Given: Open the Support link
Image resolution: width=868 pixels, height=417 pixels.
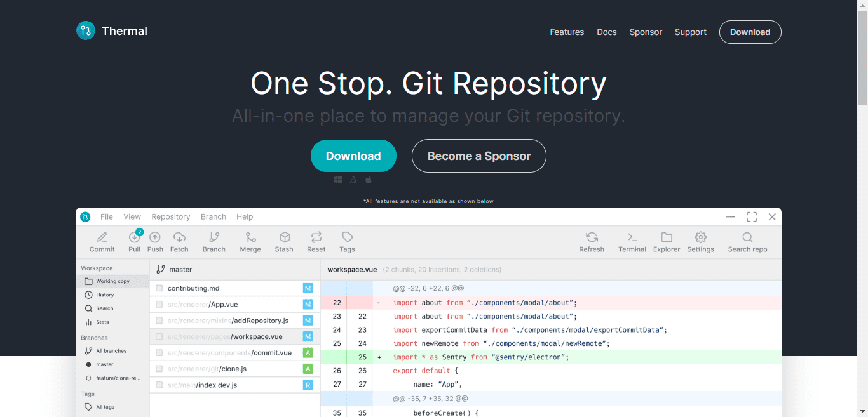Looking at the screenshot, I should pos(691,32).
